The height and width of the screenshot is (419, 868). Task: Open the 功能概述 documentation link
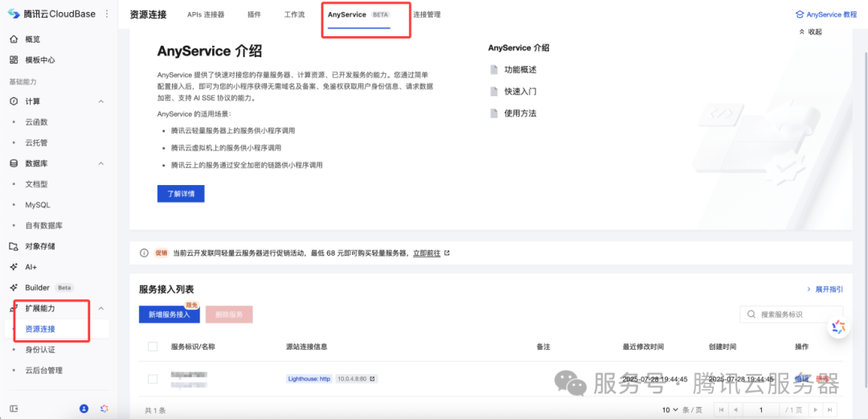(520, 70)
